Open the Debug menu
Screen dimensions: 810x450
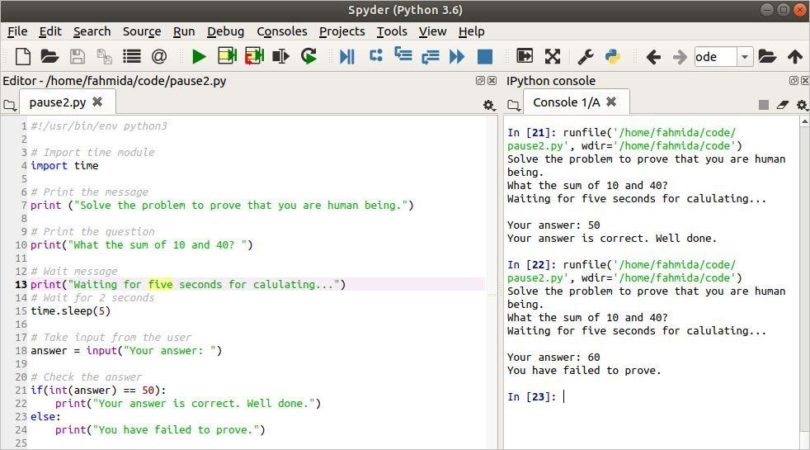click(x=225, y=31)
